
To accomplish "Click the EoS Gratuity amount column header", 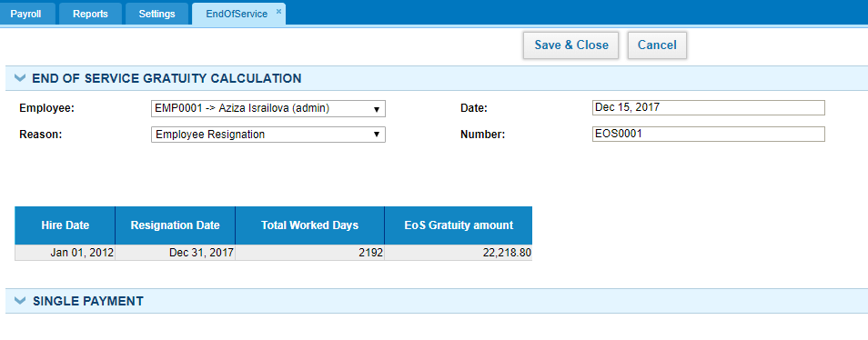I will 459,225.
